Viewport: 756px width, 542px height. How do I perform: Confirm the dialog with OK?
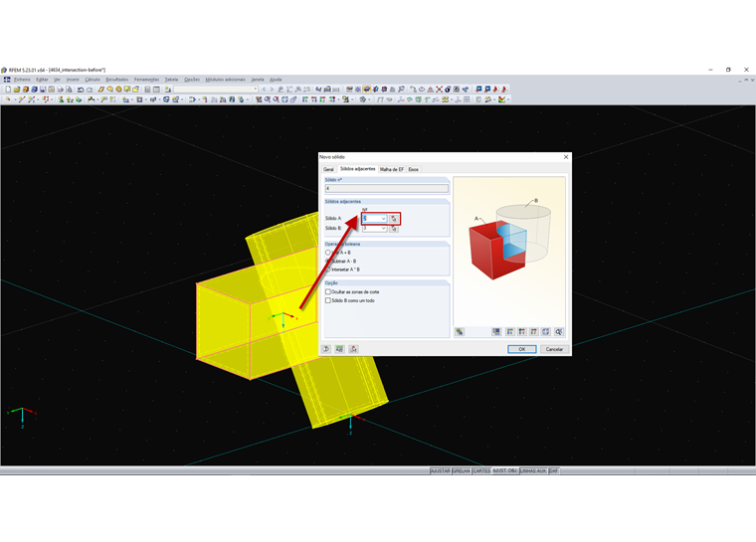tap(521, 349)
